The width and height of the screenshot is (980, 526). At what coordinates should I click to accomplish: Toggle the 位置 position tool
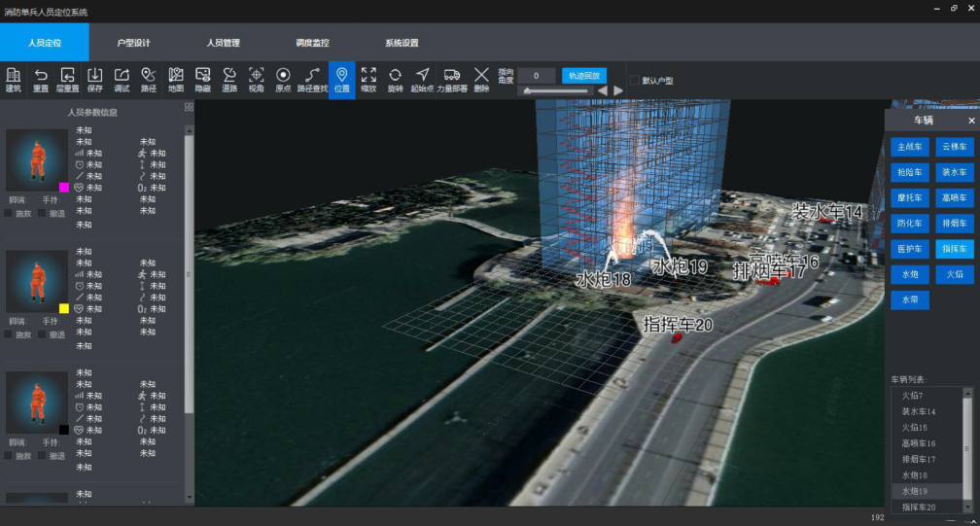pyautogui.click(x=342, y=80)
